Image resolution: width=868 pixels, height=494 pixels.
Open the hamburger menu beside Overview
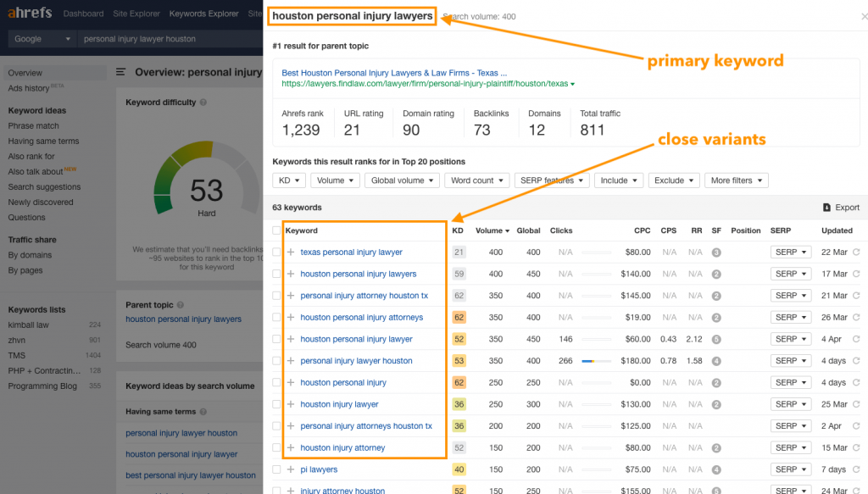pos(120,72)
